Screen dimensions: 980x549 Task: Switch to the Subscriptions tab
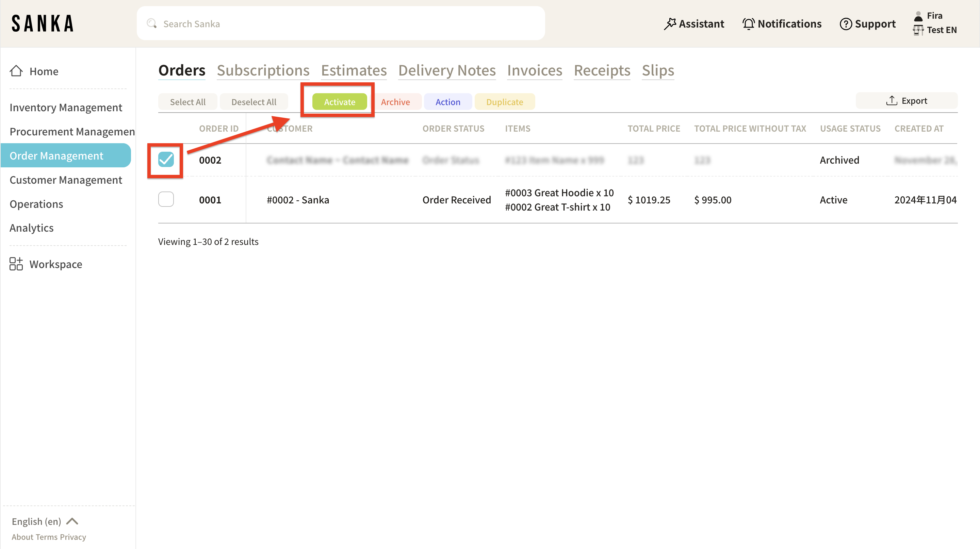tap(263, 70)
